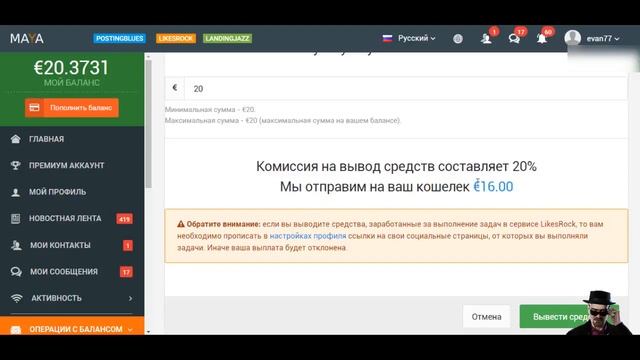Click the chat bubble icon in sidebar

tap(16, 271)
